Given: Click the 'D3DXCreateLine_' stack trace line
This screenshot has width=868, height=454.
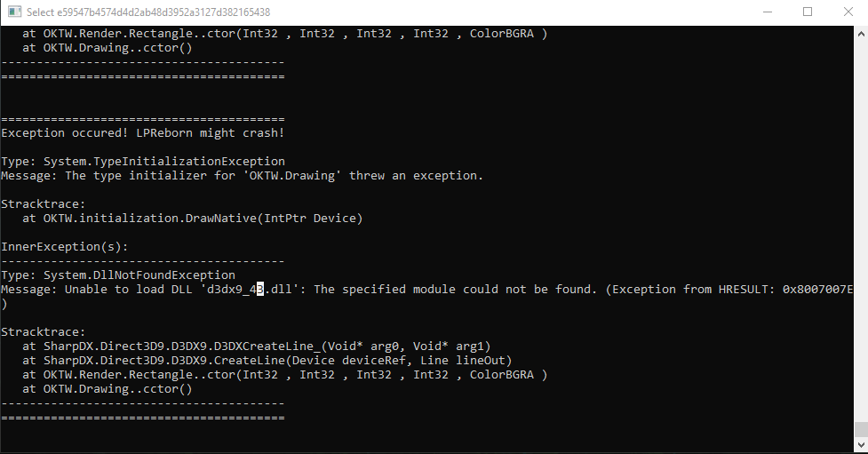Looking at the screenshot, I should 256,346.
